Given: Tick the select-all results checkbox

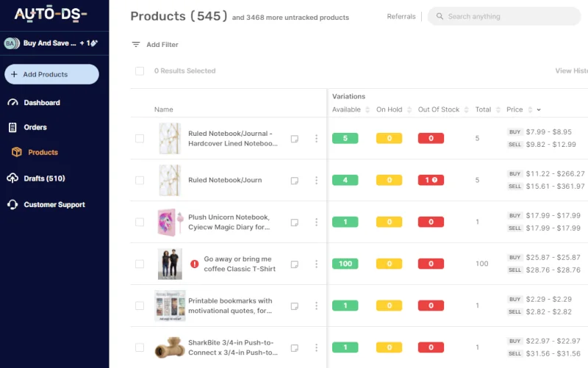Looking at the screenshot, I should [140, 71].
